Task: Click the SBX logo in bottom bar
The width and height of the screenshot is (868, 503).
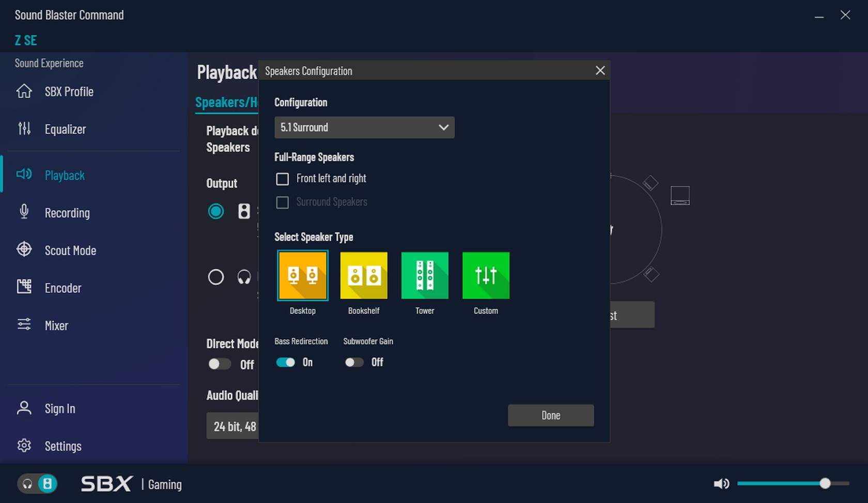Action: [x=106, y=484]
